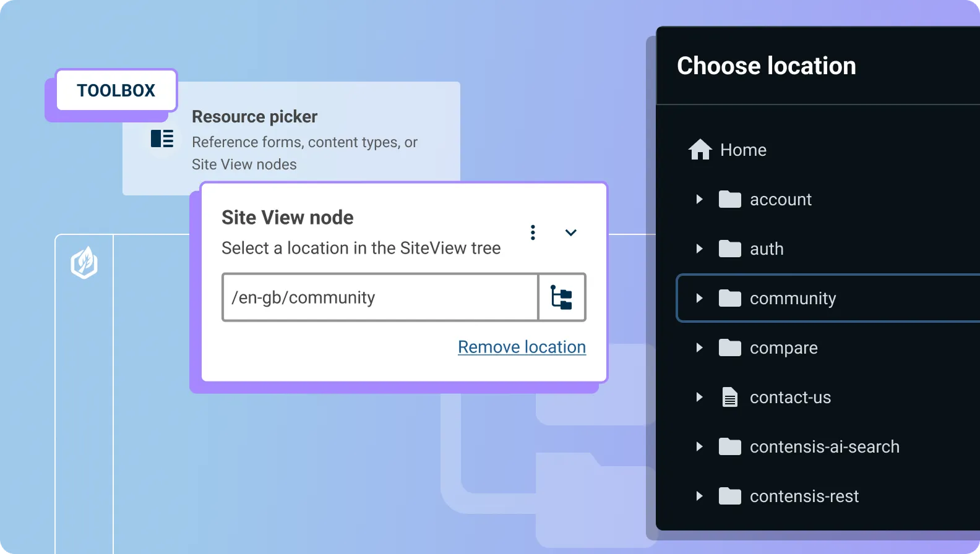Expand the contensis-ai-search tree node
The width and height of the screenshot is (980, 554).
(x=699, y=446)
